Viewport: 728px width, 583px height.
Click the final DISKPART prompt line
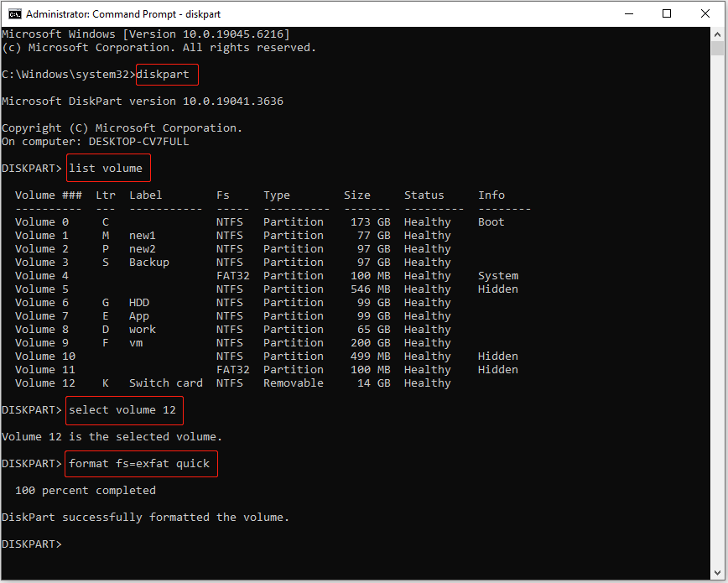point(31,544)
